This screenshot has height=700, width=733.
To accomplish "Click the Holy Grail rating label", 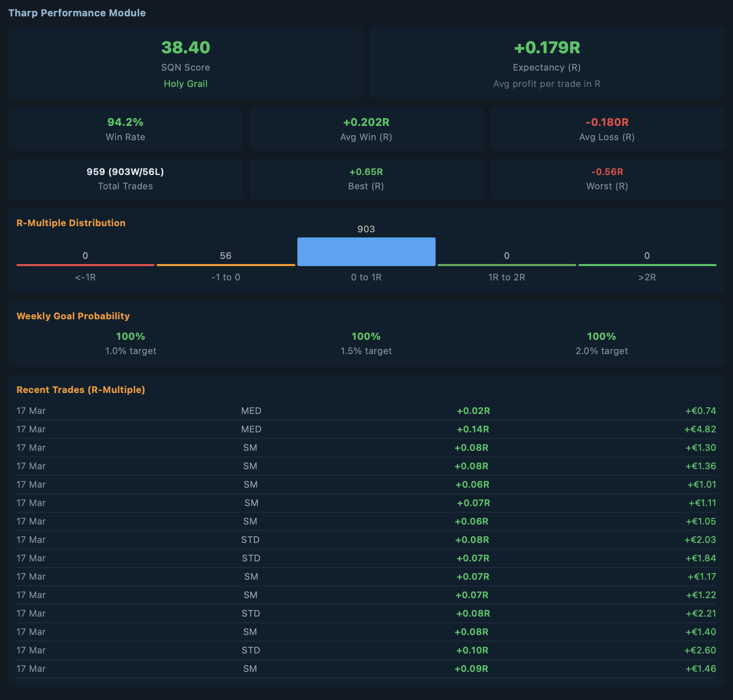I will 185,83.
